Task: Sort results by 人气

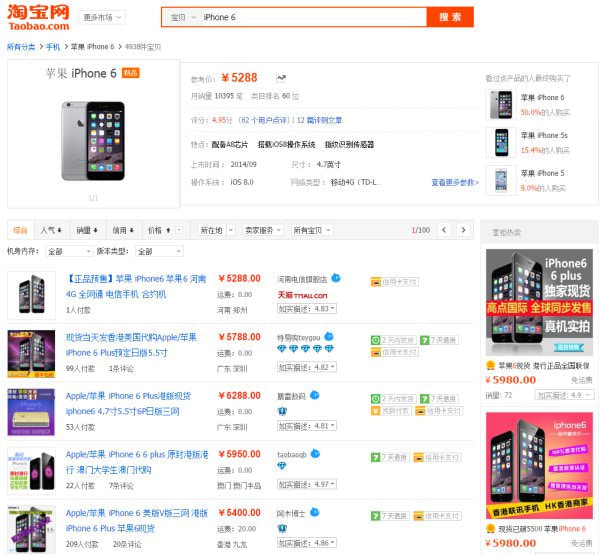Action: tap(51, 230)
